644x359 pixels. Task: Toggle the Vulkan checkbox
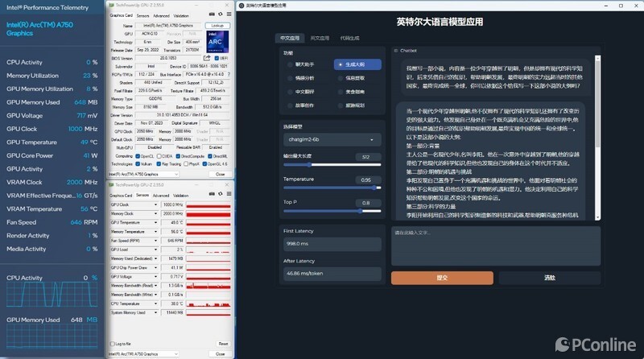point(138,164)
